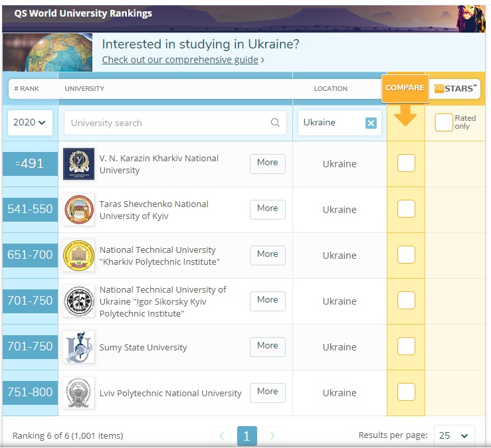Select the COMPARE tab
This screenshot has height=448, width=491.
pyautogui.click(x=405, y=88)
